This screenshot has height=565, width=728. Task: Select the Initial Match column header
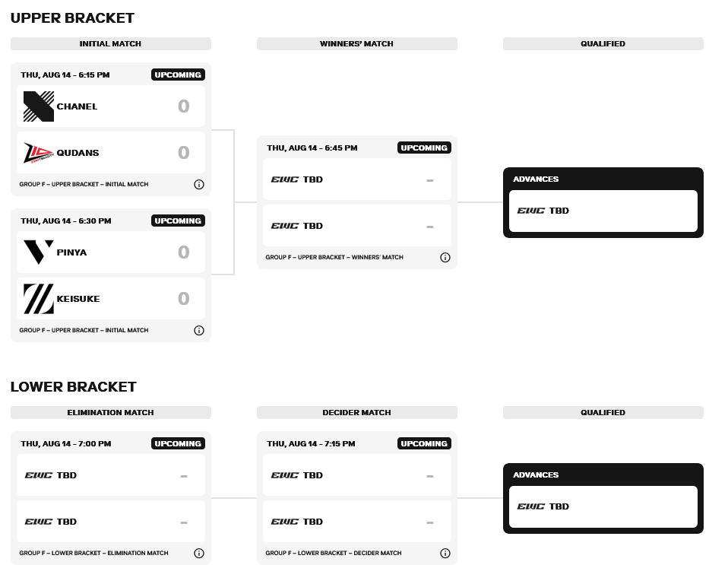pos(110,43)
